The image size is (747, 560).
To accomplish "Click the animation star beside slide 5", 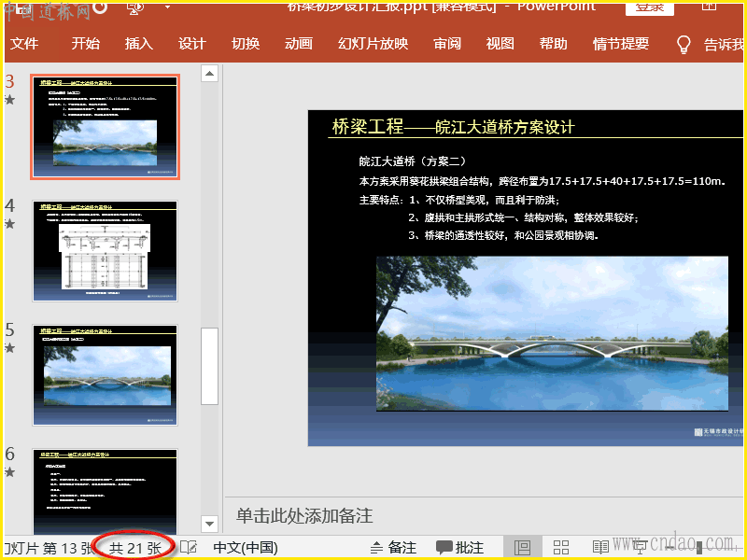I will click(9, 348).
